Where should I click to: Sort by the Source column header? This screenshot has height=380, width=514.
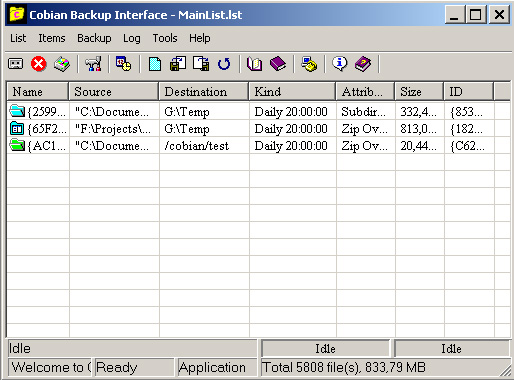114,92
